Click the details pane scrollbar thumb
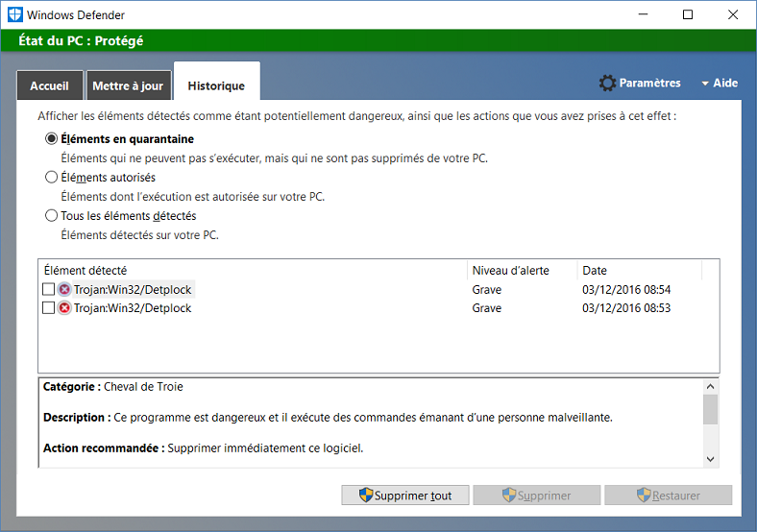757x532 pixels. 710,409
